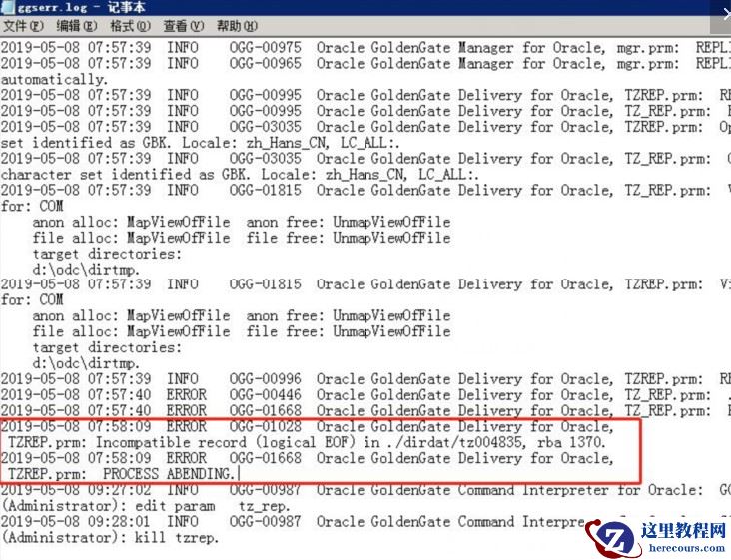Image resolution: width=731 pixels, height=560 pixels.
Task: Click 'set identified as GBK' line
Action: 200,143
